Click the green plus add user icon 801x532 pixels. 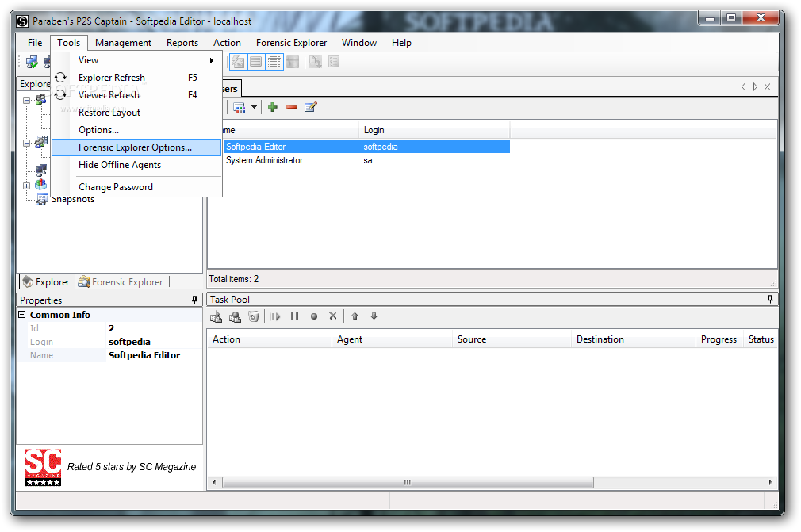point(273,107)
